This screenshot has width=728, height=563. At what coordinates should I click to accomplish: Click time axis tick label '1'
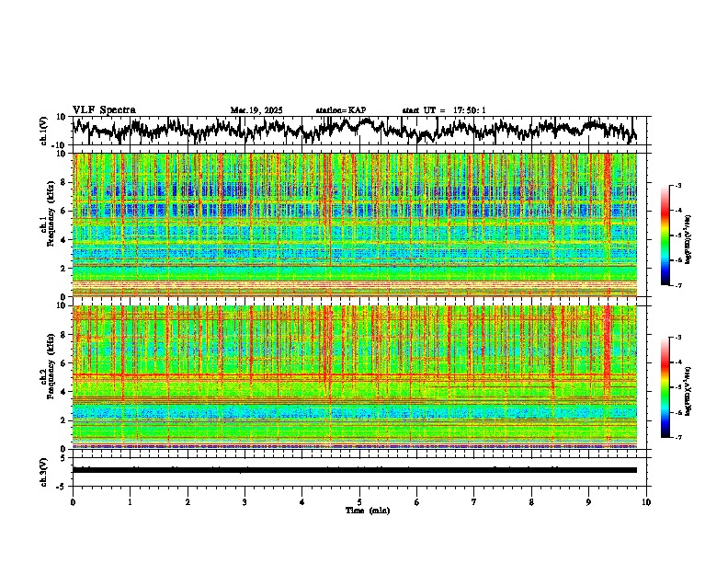point(130,502)
